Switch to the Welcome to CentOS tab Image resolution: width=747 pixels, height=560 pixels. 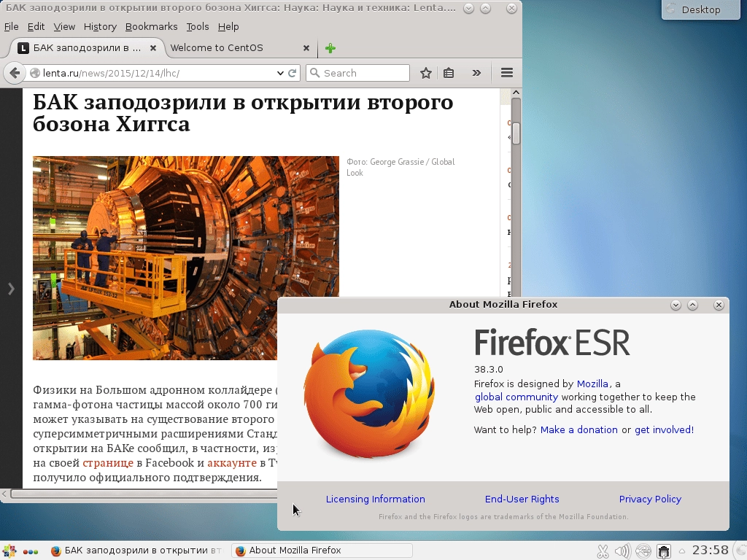239,48
